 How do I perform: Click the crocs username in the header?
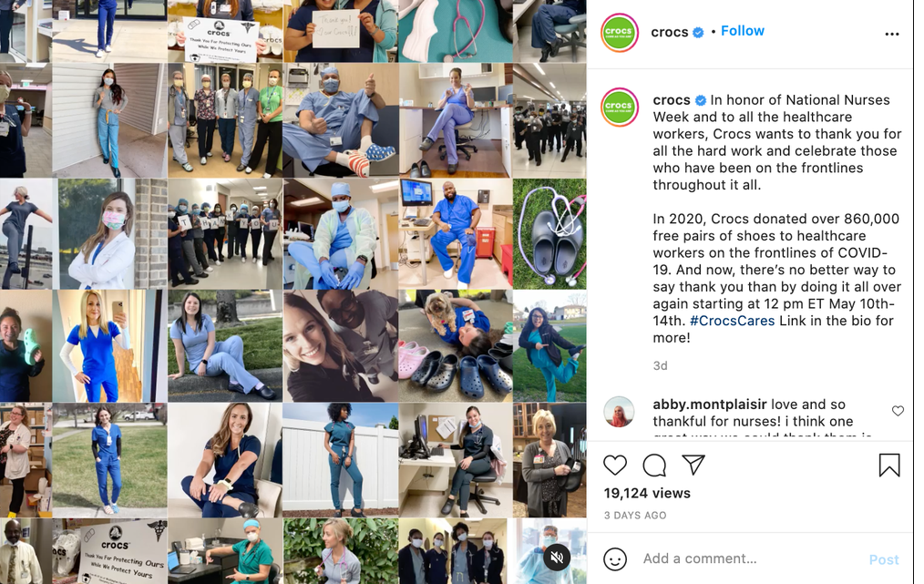coord(670,32)
